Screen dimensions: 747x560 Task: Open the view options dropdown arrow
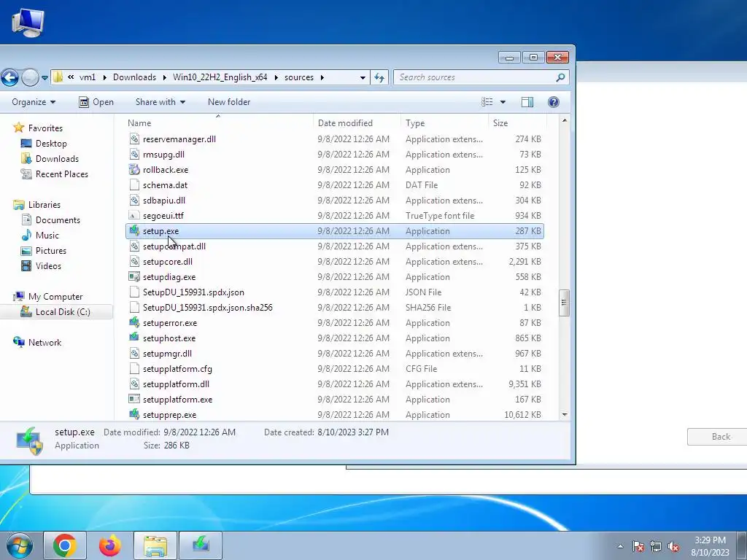click(503, 102)
